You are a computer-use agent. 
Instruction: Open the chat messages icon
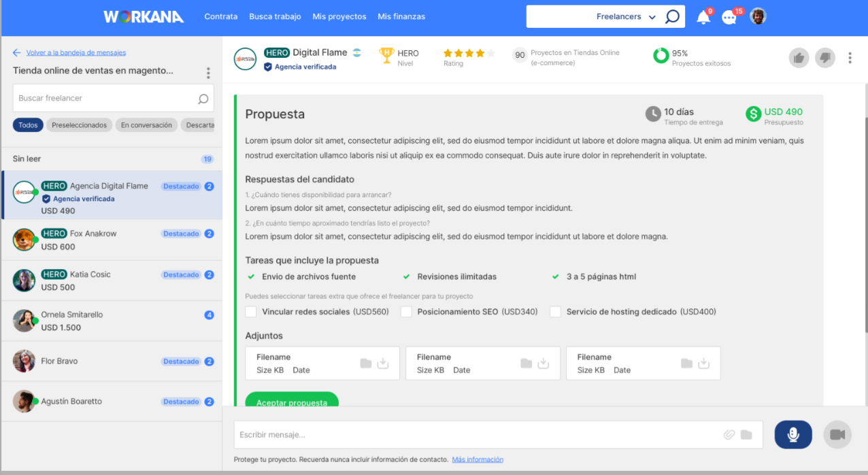click(x=729, y=18)
